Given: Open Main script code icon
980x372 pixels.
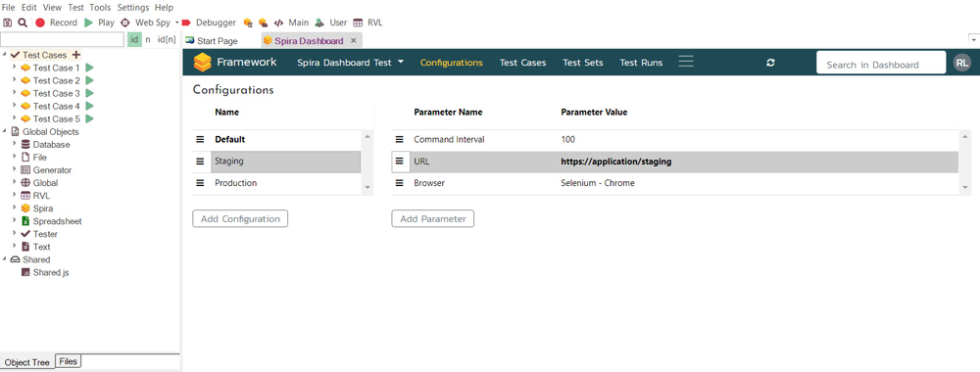Looking at the screenshot, I should [x=278, y=23].
